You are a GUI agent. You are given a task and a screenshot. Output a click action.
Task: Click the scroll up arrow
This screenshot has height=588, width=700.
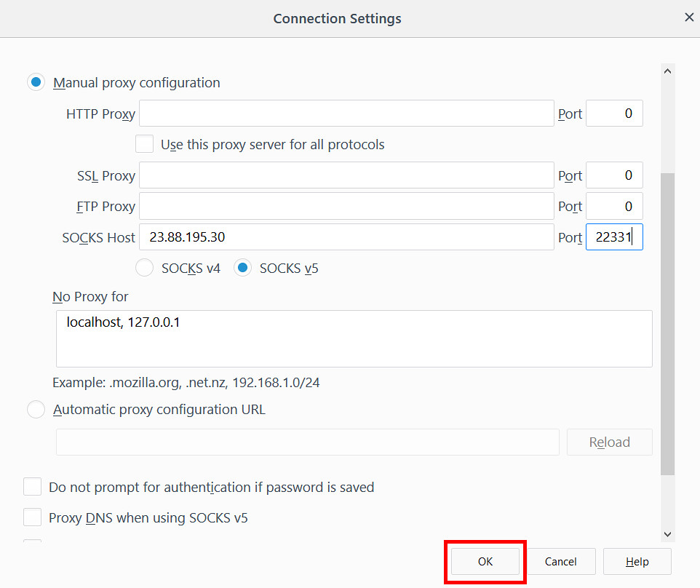coord(667,71)
